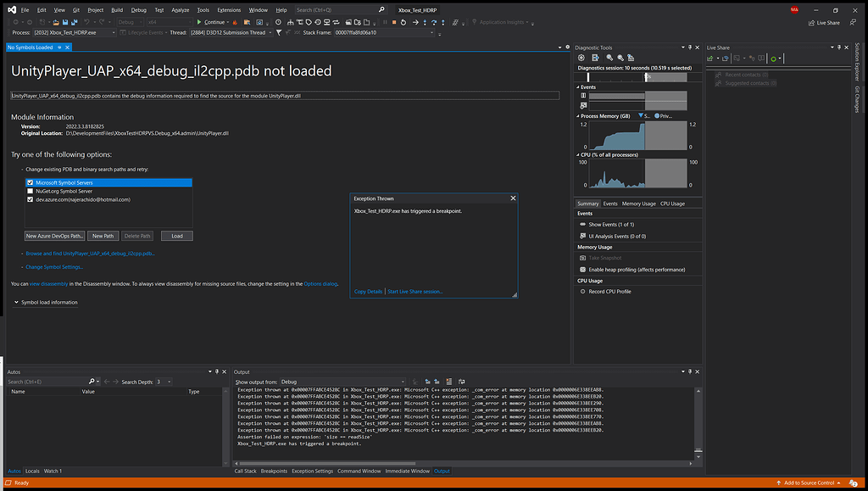Select the Stop Debugging red square icon
The height and width of the screenshot is (491, 868).
click(x=395, y=23)
